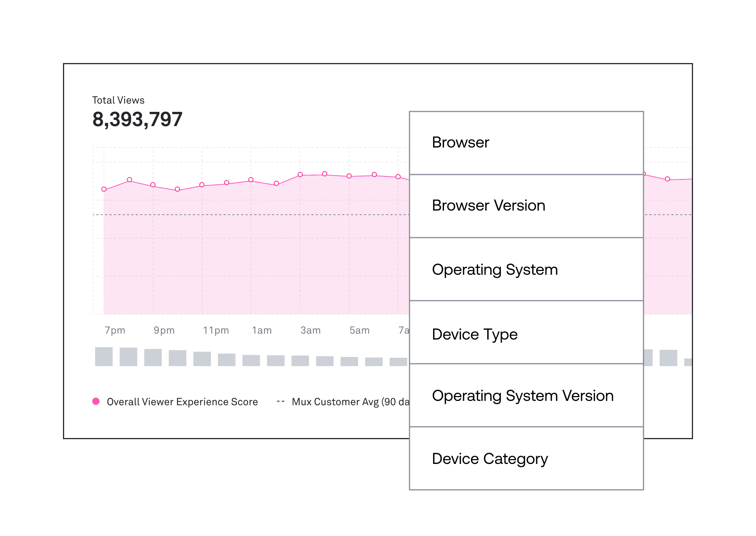Click the first gray views bar
Screen dimensions: 756x536
tap(104, 357)
